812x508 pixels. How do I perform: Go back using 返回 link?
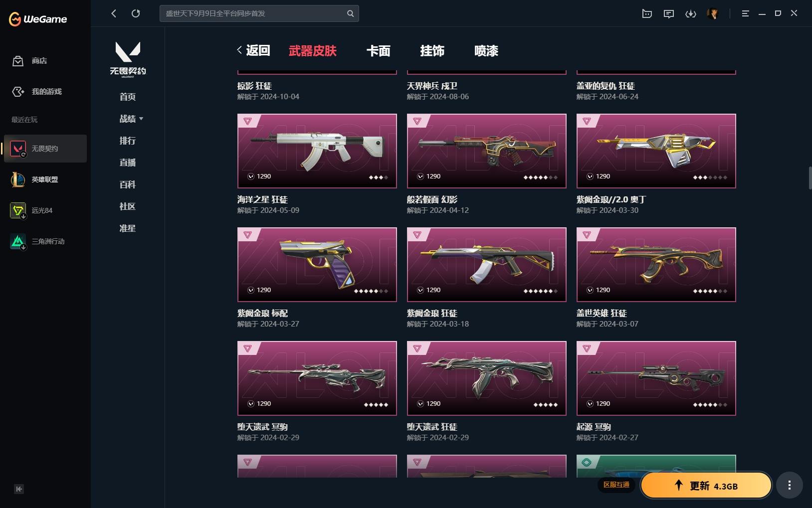click(x=253, y=50)
